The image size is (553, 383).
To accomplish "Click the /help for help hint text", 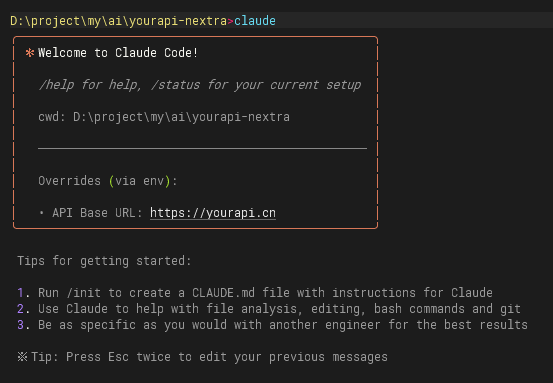I will [90, 85].
